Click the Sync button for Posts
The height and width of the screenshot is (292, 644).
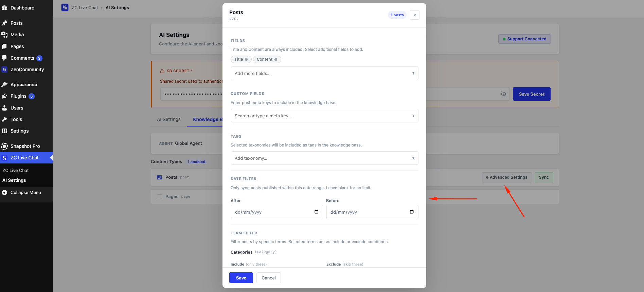click(x=544, y=177)
